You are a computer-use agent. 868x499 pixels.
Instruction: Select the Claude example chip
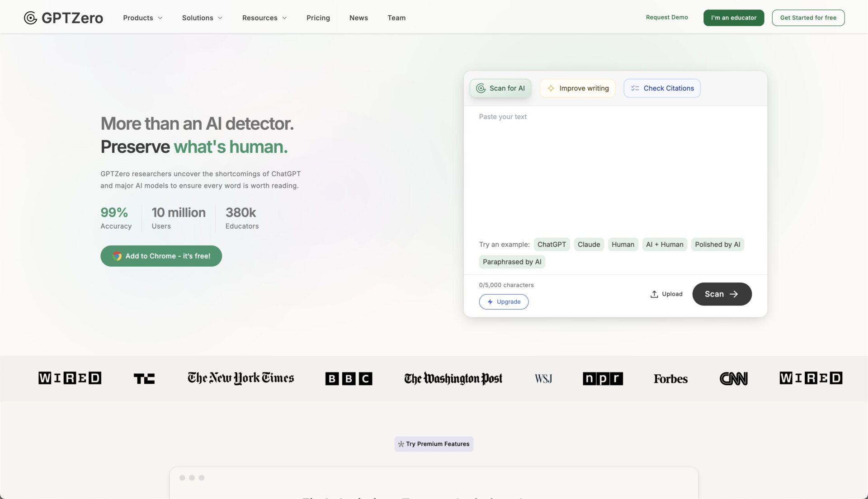click(x=589, y=245)
